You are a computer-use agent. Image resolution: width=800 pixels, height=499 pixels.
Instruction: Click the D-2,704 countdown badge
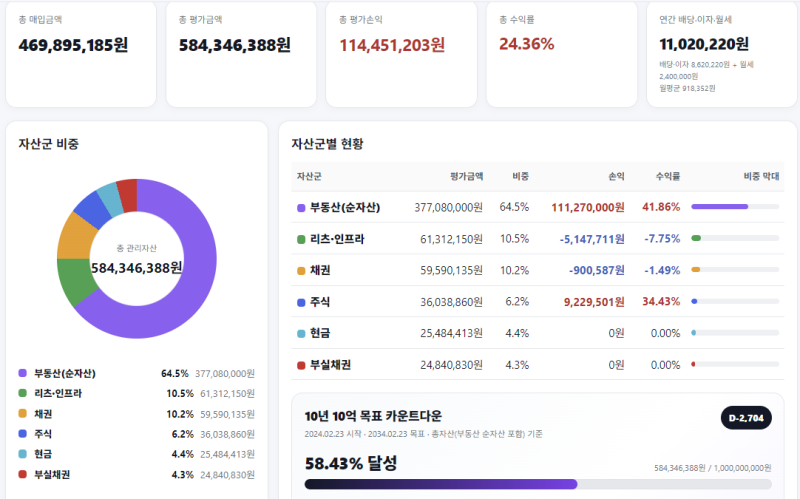coord(746,418)
